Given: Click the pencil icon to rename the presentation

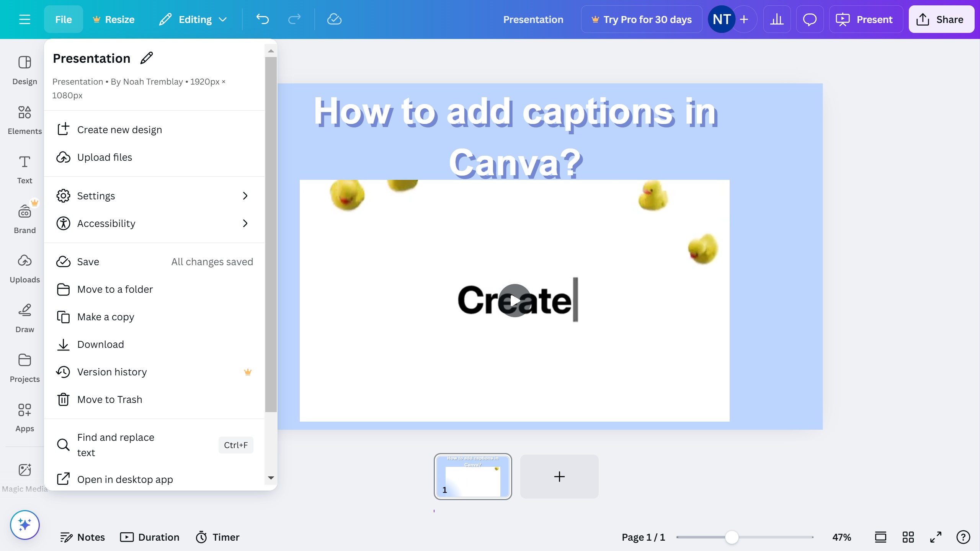Looking at the screenshot, I should pyautogui.click(x=147, y=58).
